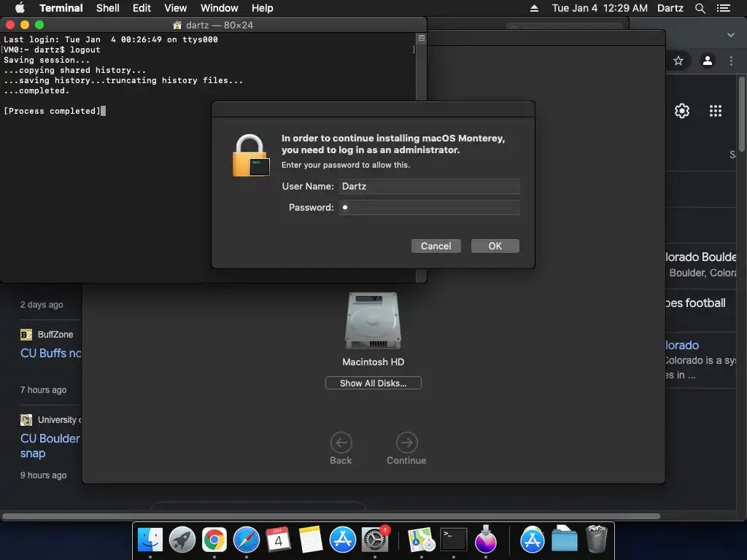The height and width of the screenshot is (560, 747).
Task: Open the Help menu
Action: coord(263,8)
